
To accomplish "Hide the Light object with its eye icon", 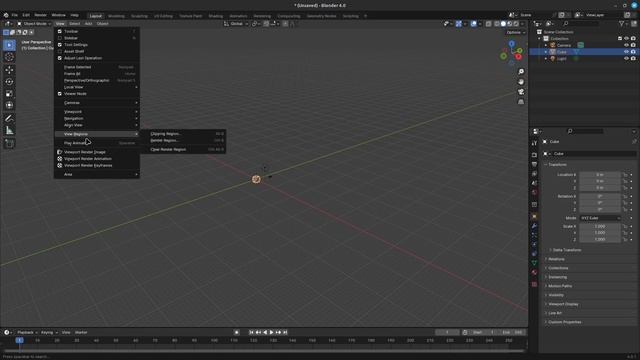I will (626, 58).
